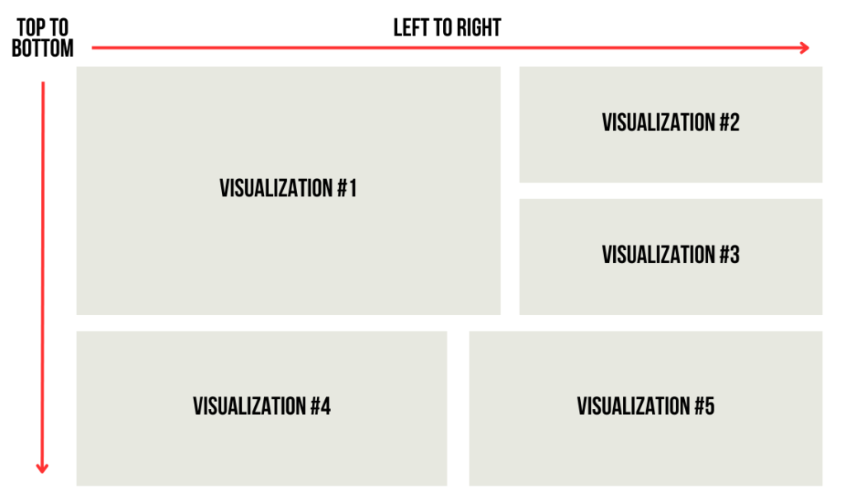Click the 'VISUALIZATION #1' text label
Image resolution: width=845 pixels, height=504 pixels.
[x=288, y=188]
